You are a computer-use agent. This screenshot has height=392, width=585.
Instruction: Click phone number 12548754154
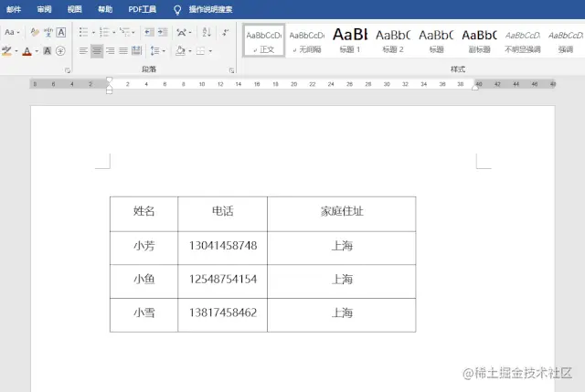click(223, 280)
